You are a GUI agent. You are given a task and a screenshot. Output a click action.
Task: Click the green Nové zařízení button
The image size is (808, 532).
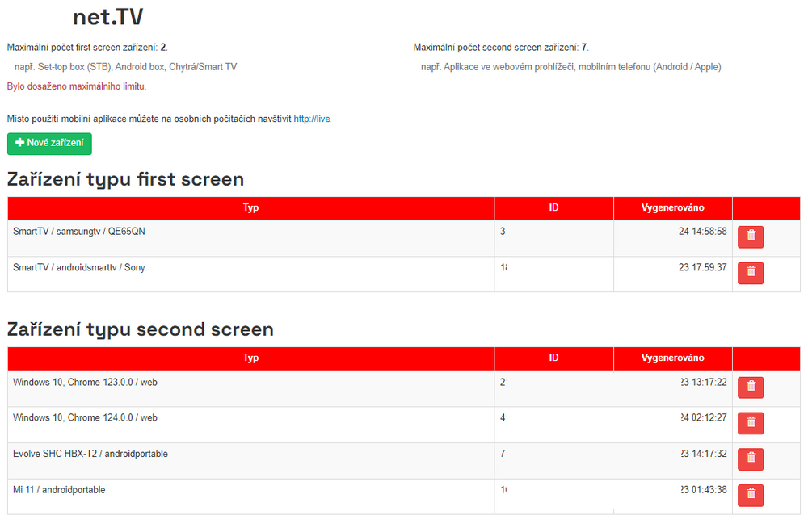[49, 144]
